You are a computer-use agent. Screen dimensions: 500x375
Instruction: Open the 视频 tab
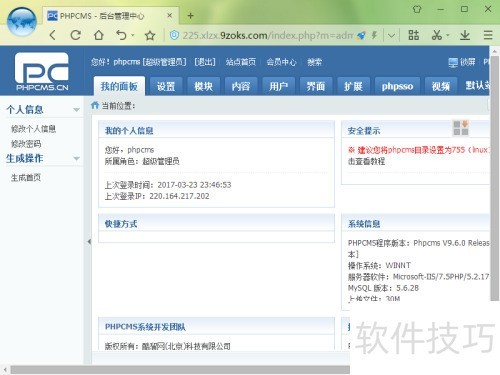441,86
